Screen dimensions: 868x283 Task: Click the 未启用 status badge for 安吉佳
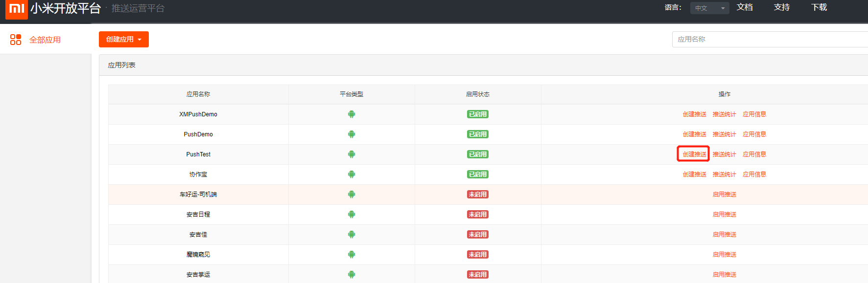point(477,235)
